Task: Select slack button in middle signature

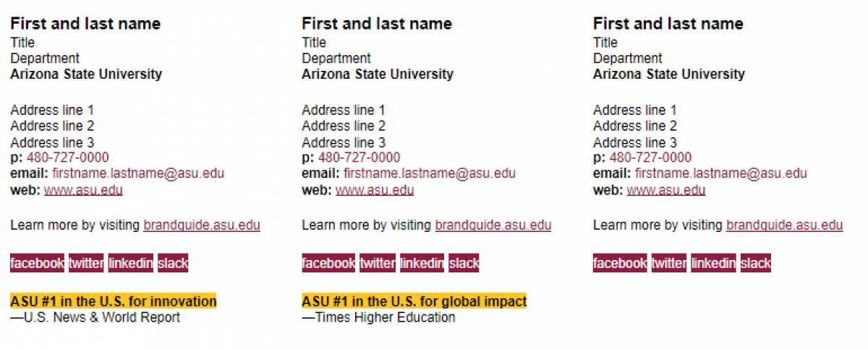Action: [464, 264]
